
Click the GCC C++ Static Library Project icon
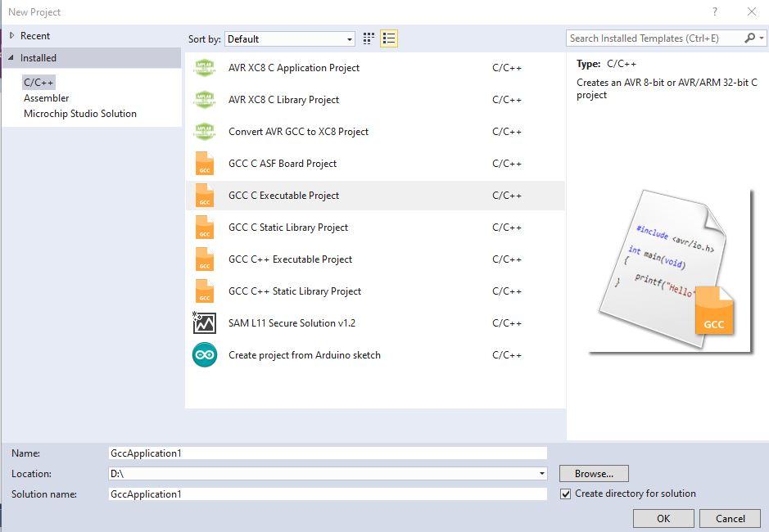[205, 291]
